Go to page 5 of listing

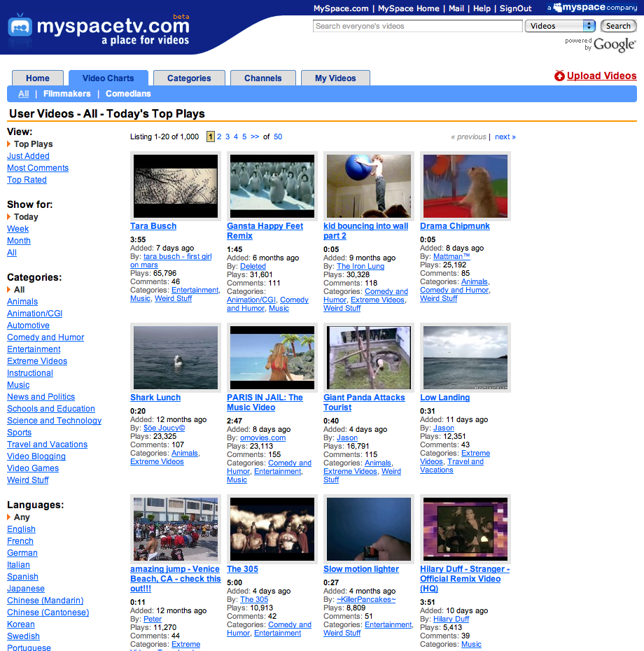pyautogui.click(x=244, y=136)
